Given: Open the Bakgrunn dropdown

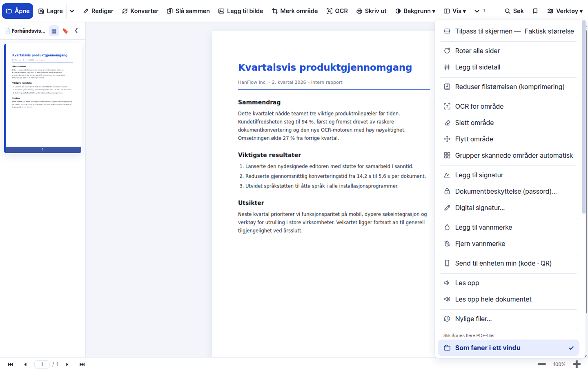Looking at the screenshot, I should tap(415, 11).
